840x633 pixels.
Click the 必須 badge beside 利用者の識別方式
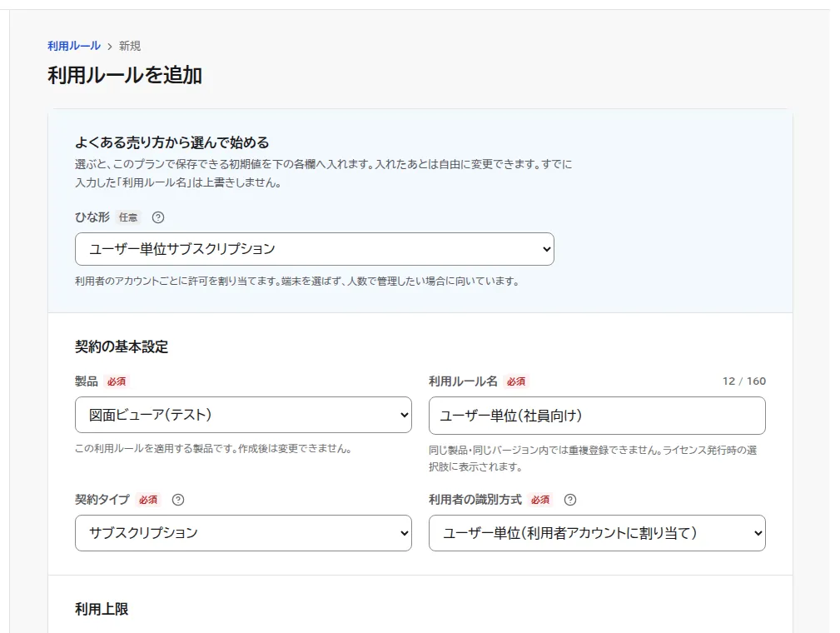(540, 500)
